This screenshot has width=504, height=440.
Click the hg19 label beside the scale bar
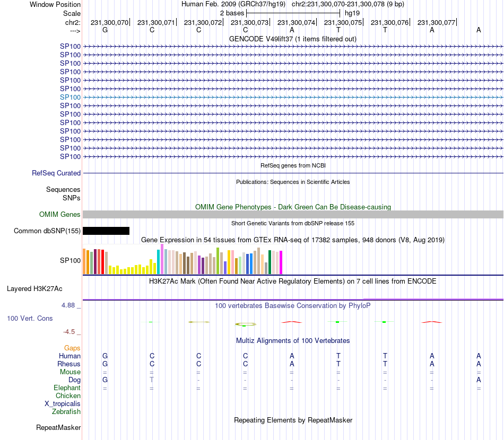(352, 13)
